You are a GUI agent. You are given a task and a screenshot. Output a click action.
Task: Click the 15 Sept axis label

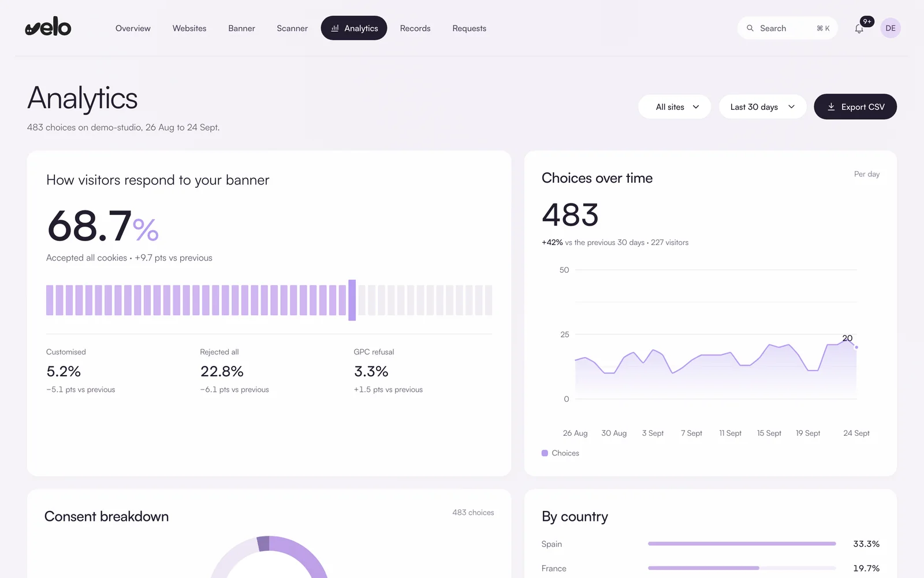[x=769, y=433]
